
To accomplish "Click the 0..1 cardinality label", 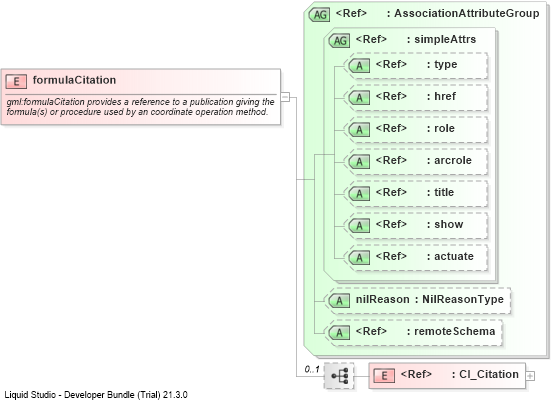I will pyautogui.click(x=312, y=369).
